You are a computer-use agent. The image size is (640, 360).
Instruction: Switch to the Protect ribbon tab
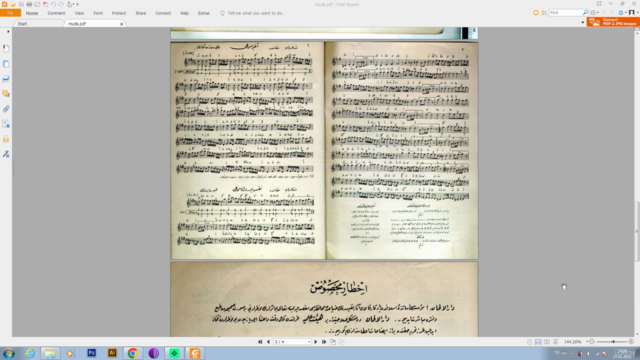click(119, 13)
